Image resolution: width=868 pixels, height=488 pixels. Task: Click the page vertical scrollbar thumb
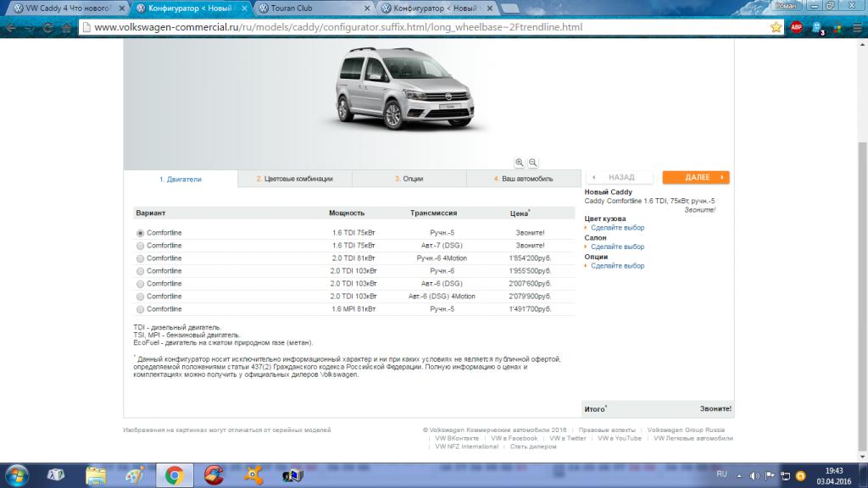[x=862, y=296]
